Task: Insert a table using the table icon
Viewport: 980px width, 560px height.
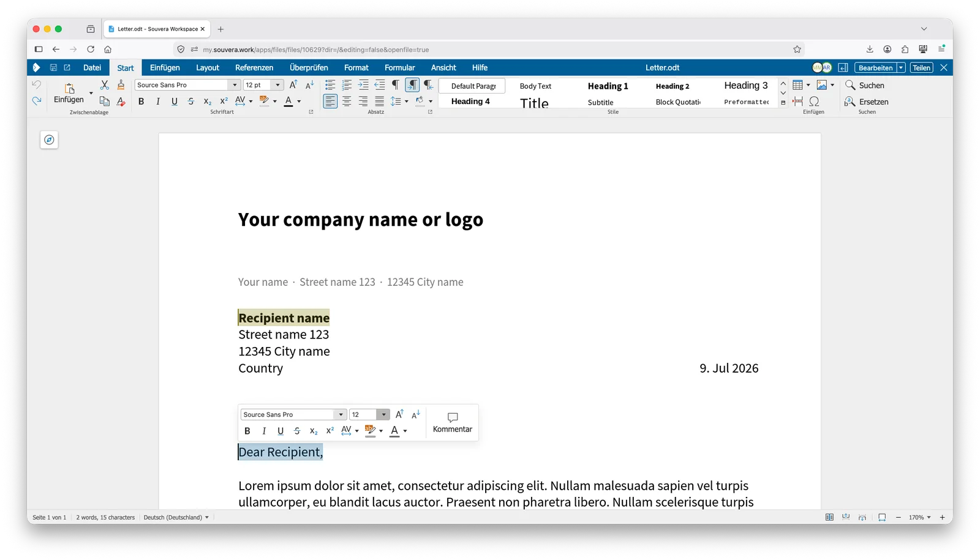Action: [x=797, y=85]
